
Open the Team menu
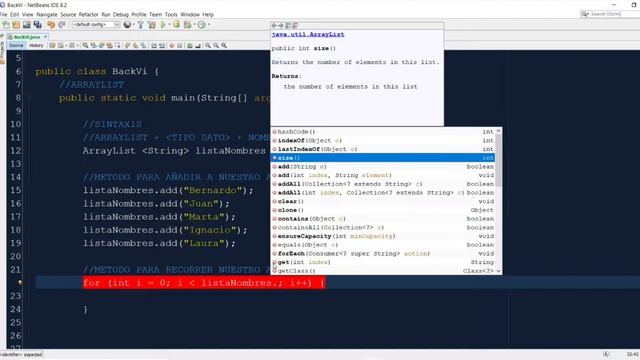(156, 14)
